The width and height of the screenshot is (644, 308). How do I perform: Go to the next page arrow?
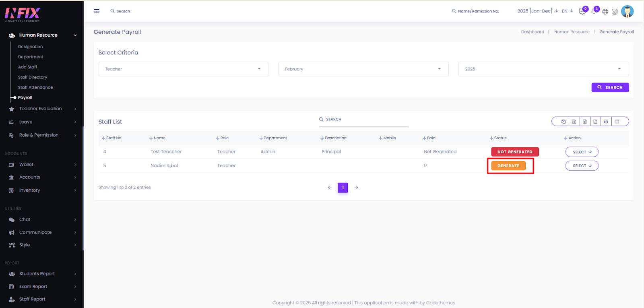pyautogui.click(x=357, y=188)
